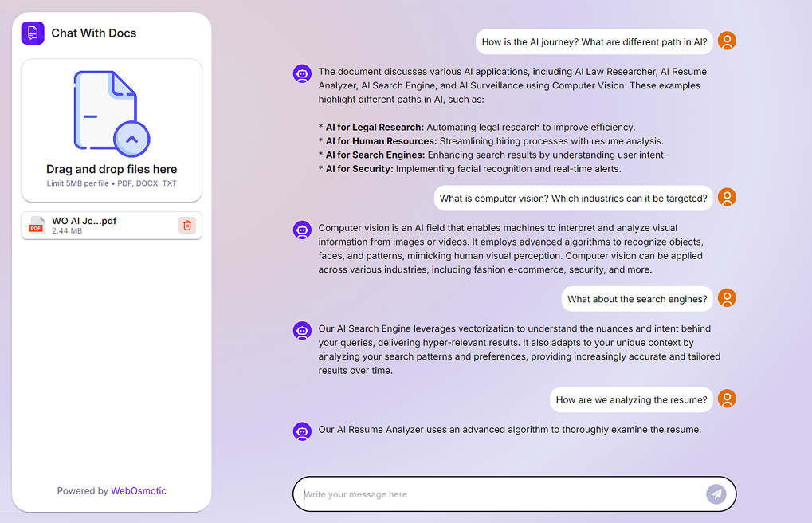Click the Chat With Docs title
Viewport: 812px width, 523px height.
tap(93, 33)
